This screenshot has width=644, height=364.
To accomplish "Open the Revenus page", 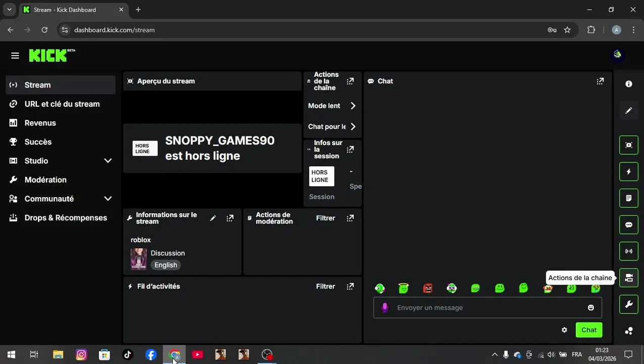I will 61,123.
